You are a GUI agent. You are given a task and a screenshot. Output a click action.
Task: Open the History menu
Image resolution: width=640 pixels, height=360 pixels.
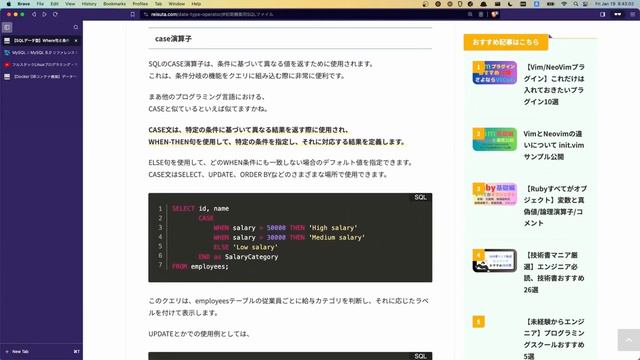click(x=89, y=4)
